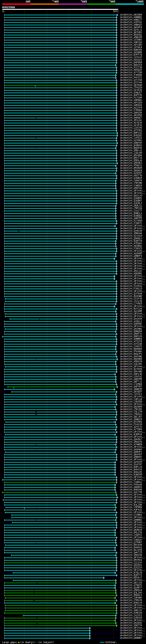The image size is (146, 644).
Task: Click hit label UniRef100_C5YG29
Action: point(131,88)
